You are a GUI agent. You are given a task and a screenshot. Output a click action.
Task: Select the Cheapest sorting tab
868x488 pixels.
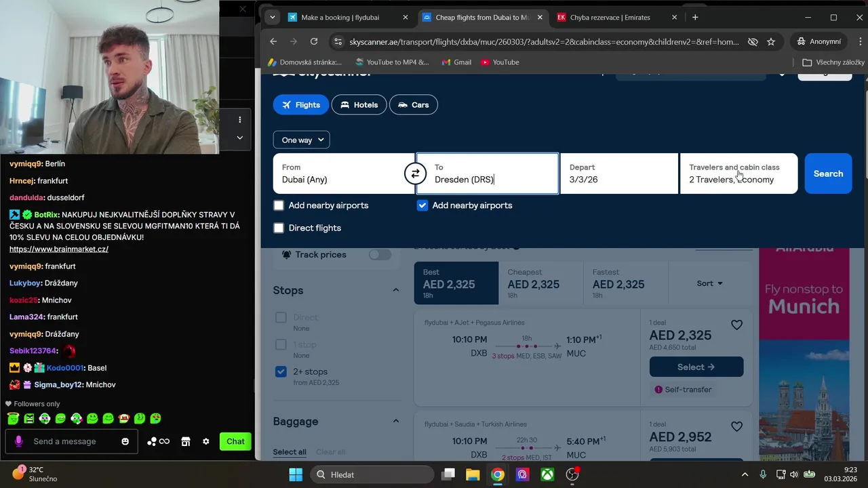[x=540, y=283]
